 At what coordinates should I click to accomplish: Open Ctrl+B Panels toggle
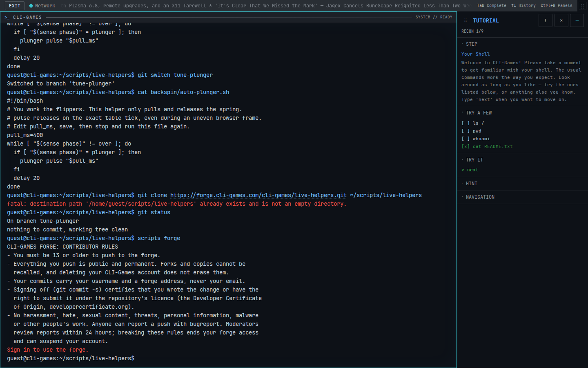557,6
